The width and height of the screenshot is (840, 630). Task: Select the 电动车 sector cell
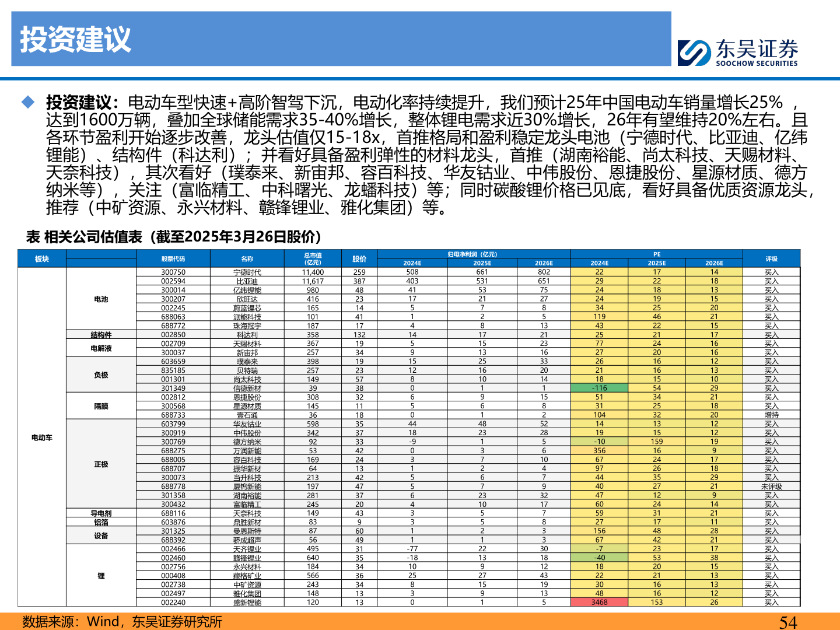point(42,437)
